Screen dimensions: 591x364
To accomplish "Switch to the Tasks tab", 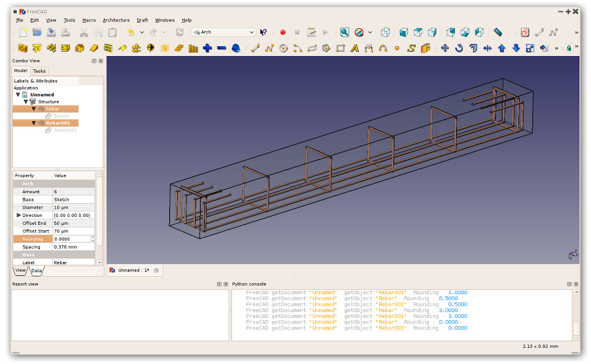I will point(39,71).
